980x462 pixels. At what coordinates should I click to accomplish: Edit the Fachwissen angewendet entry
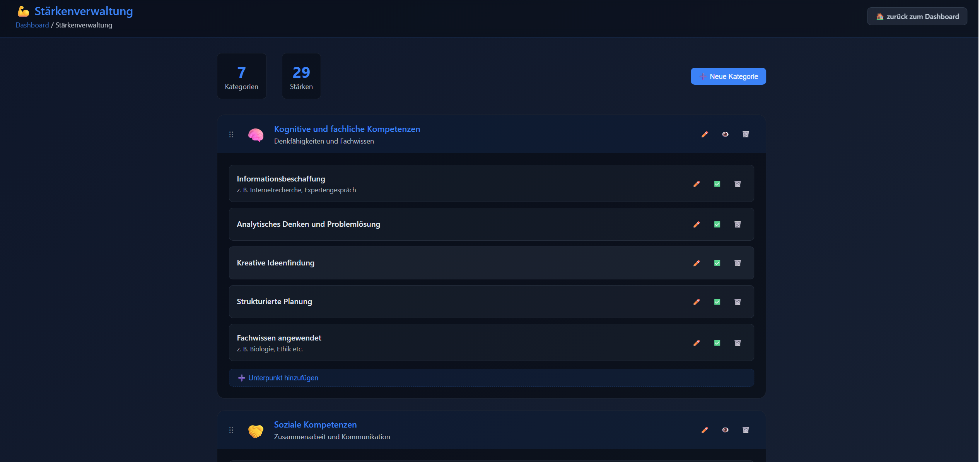click(697, 343)
